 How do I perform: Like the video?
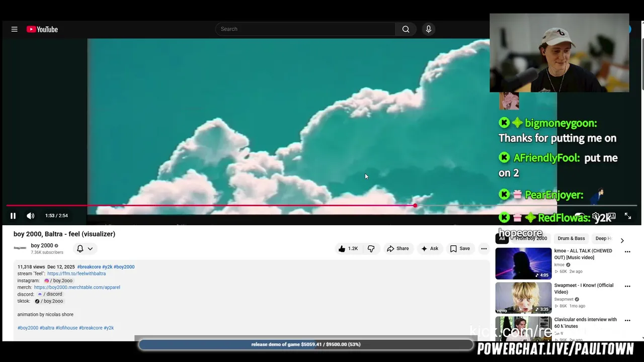click(x=348, y=248)
